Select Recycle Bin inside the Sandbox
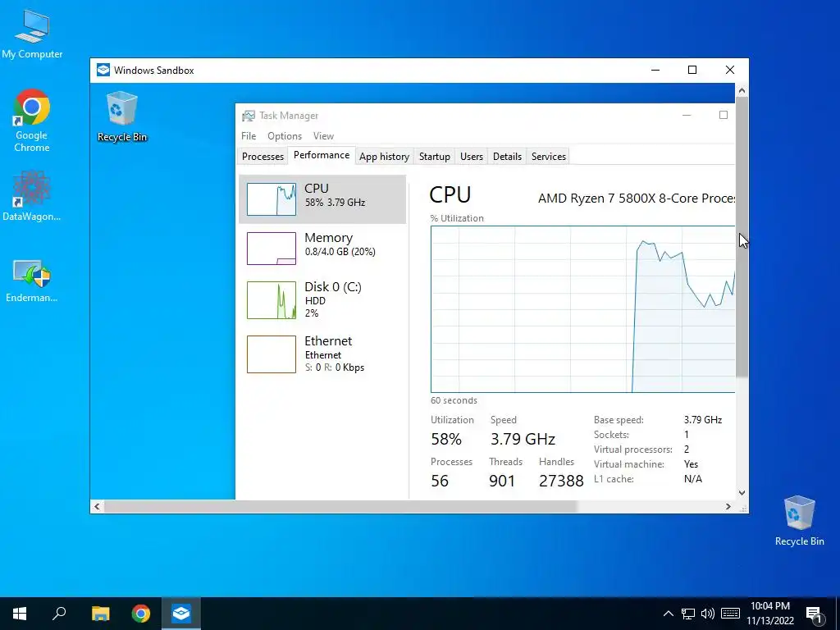840x630 pixels. click(x=122, y=116)
